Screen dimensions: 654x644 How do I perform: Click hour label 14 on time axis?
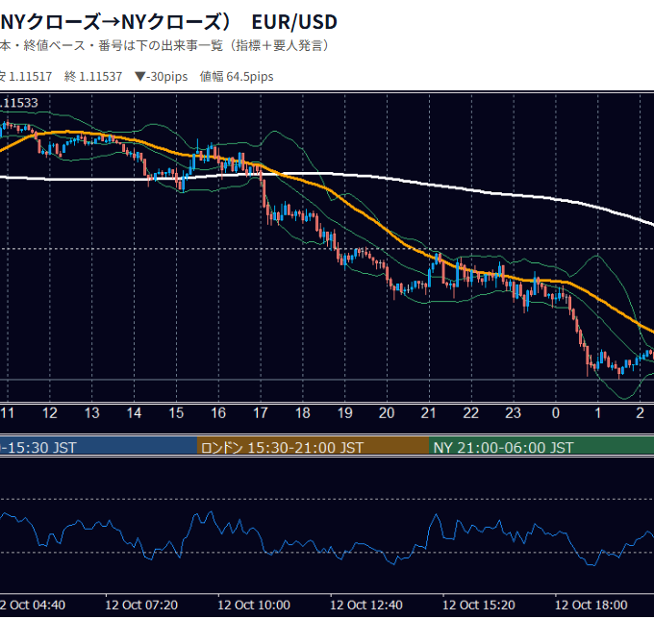pyautogui.click(x=134, y=413)
